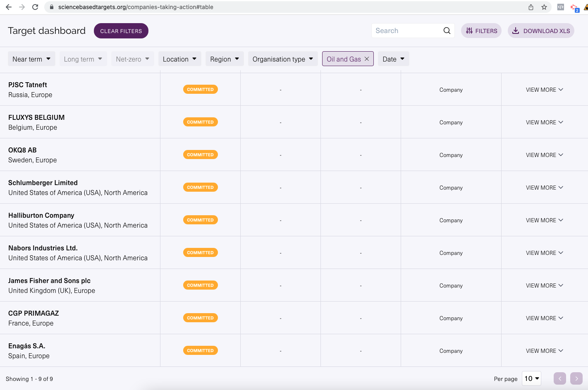
Task: Change the Per page count dropdown
Action: [532, 378]
